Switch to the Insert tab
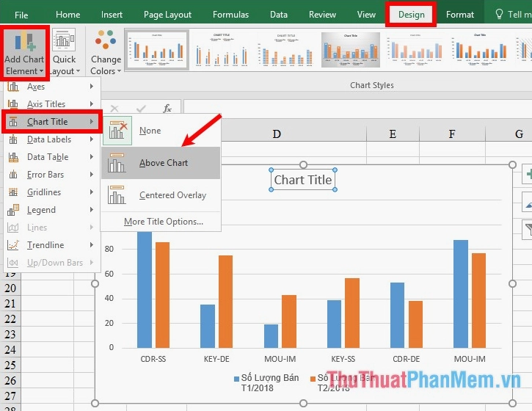Viewport: 532px width, 411px height. click(112, 15)
